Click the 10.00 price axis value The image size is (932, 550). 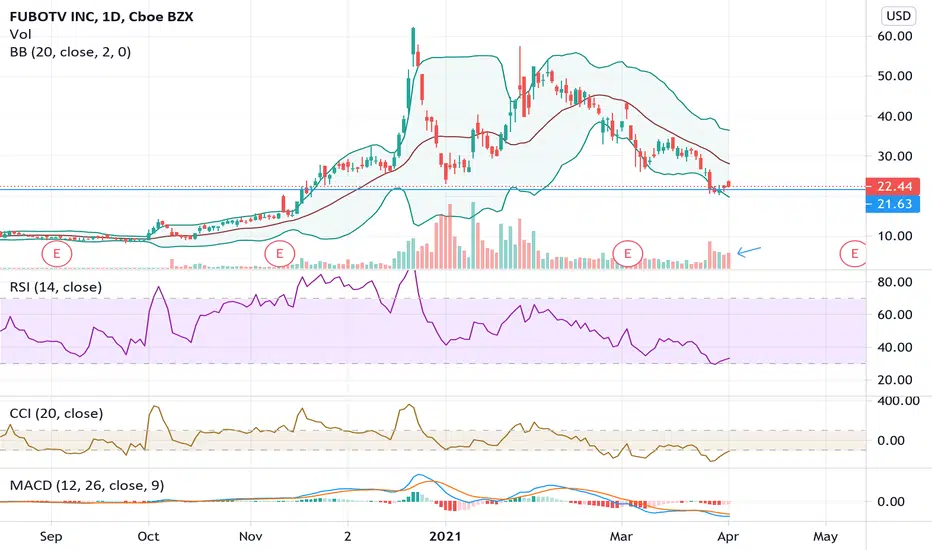click(895, 235)
